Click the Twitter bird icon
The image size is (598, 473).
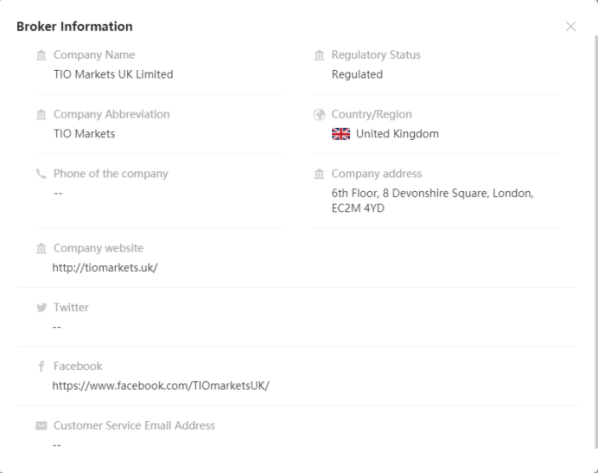[x=41, y=307]
